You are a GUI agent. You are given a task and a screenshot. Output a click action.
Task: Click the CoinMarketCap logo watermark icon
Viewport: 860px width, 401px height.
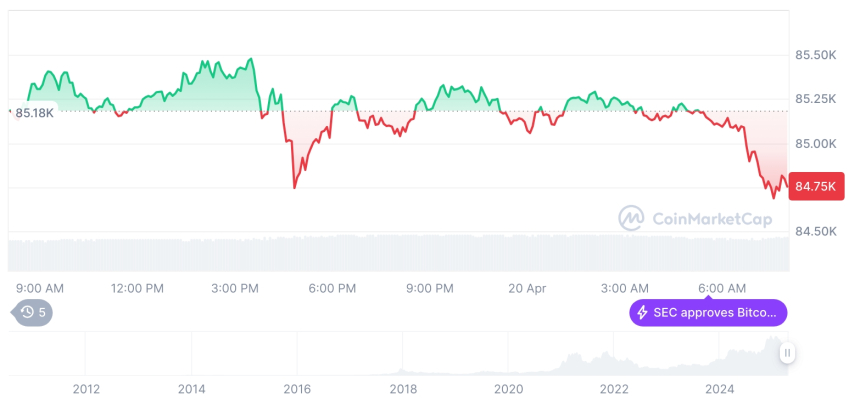click(631, 217)
